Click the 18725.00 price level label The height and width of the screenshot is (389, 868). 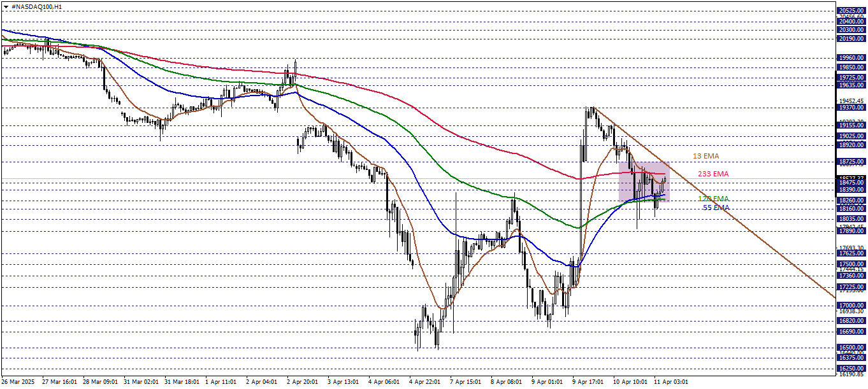click(852, 162)
